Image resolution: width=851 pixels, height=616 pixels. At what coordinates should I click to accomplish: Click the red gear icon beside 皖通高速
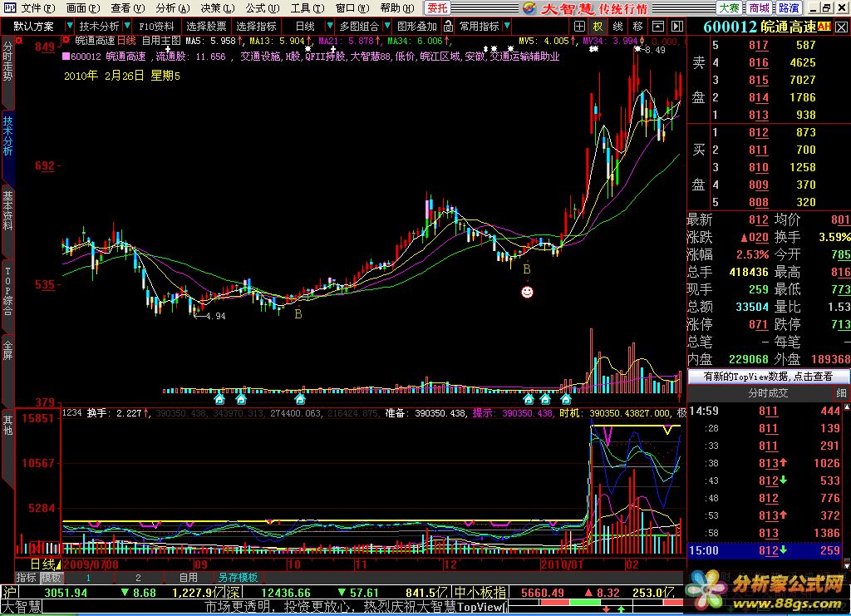pyautogui.click(x=66, y=40)
